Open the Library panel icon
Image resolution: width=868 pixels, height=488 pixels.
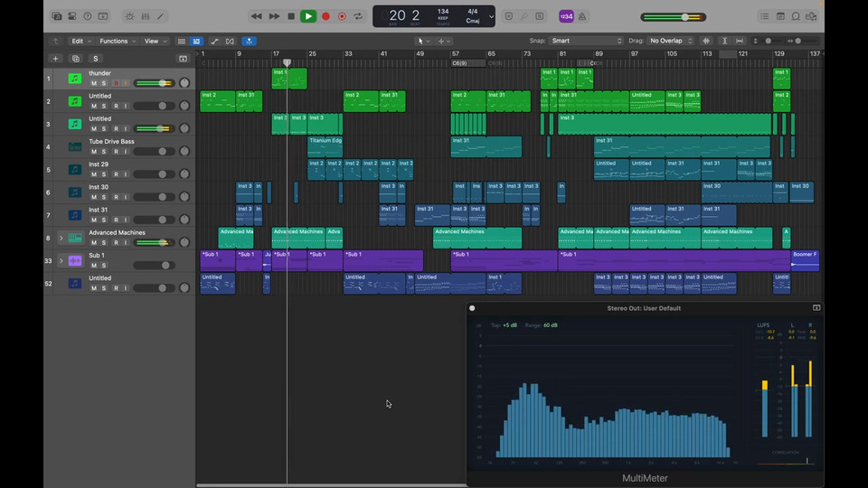(x=56, y=16)
